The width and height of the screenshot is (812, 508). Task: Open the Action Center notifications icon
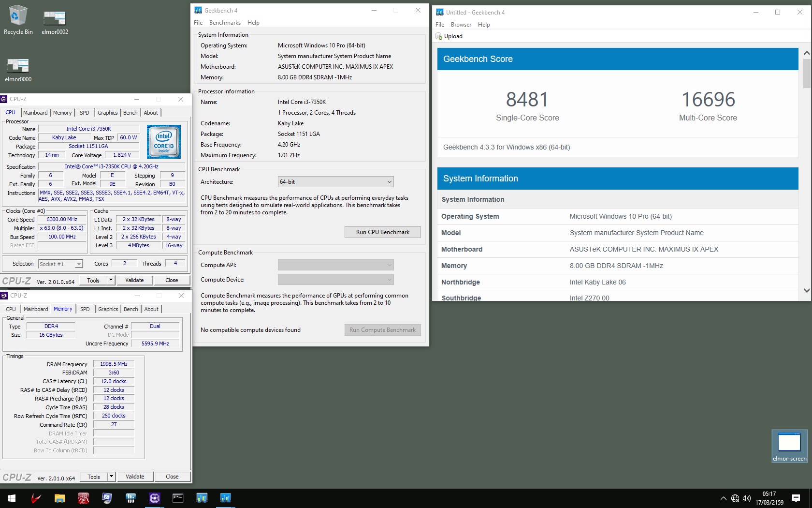pos(796,498)
